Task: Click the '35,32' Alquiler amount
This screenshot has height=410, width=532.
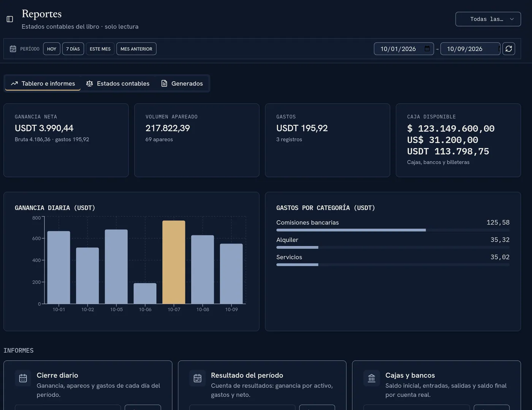Action: [500, 240]
